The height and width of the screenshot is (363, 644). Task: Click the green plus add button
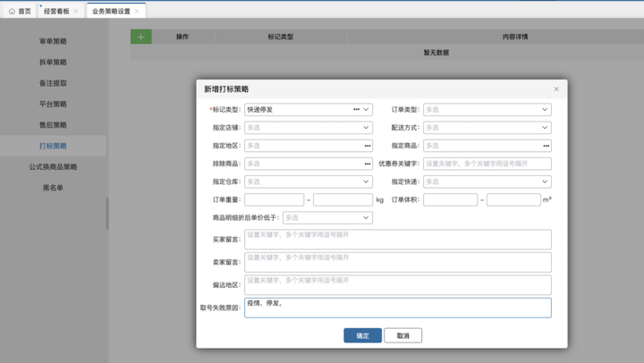pyautogui.click(x=141, y=37)
